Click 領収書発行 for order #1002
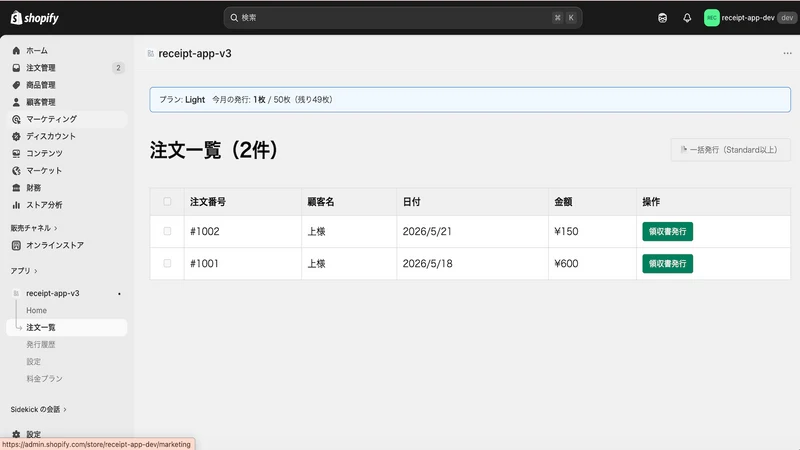Image resolution: width=800 pixels, height=450 pixels. pyautogui.click(x=667, y=232)
